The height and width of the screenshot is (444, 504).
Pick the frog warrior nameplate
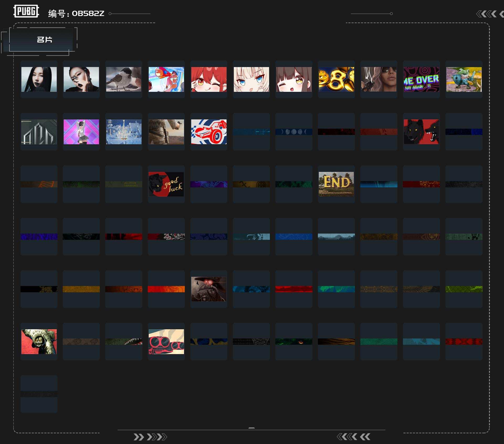tap(464, 79)
